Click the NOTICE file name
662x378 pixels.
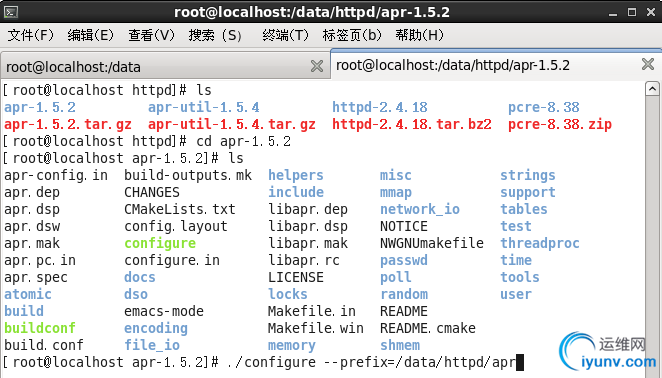(x=404, y=226)
